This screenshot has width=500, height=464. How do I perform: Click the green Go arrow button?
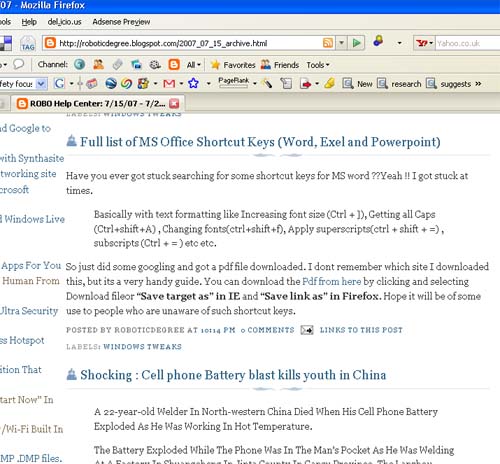(x=356, y=43)
